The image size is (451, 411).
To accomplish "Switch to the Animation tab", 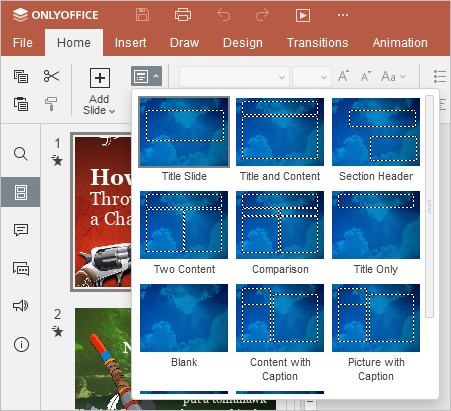I will pos(400,43).
